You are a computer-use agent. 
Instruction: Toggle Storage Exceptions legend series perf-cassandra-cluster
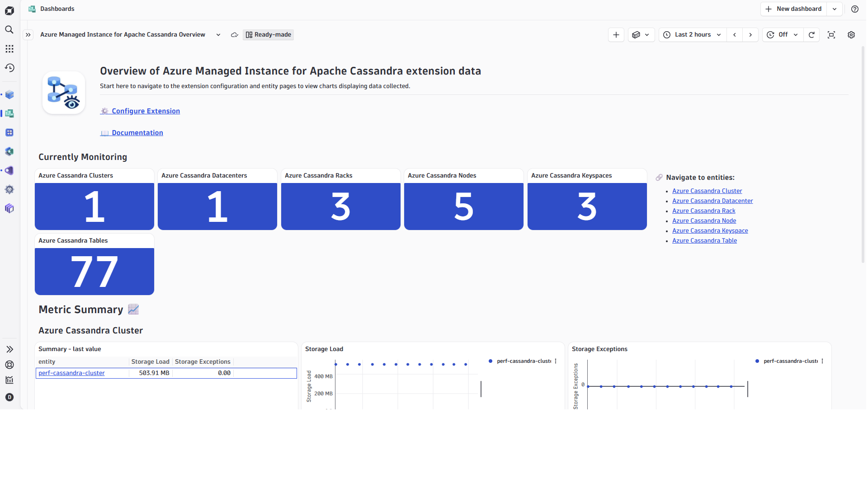(x=787, y=361)
